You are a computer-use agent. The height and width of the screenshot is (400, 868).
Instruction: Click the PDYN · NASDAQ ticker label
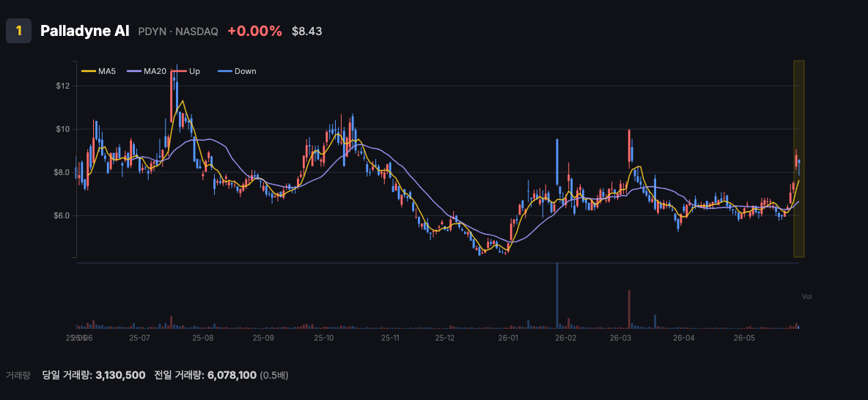[177, 32]
